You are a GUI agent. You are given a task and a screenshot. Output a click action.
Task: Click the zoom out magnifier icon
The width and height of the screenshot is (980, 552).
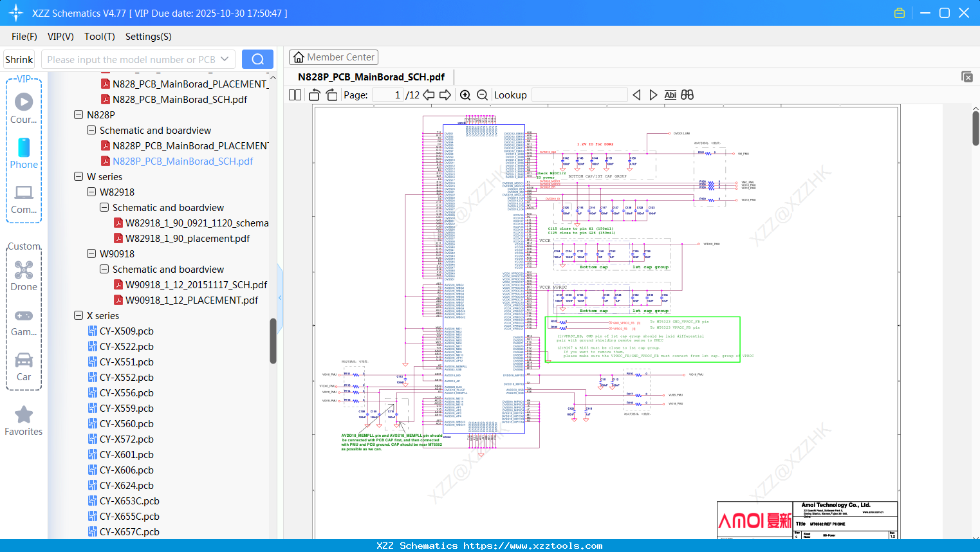[x=482, y=95]
